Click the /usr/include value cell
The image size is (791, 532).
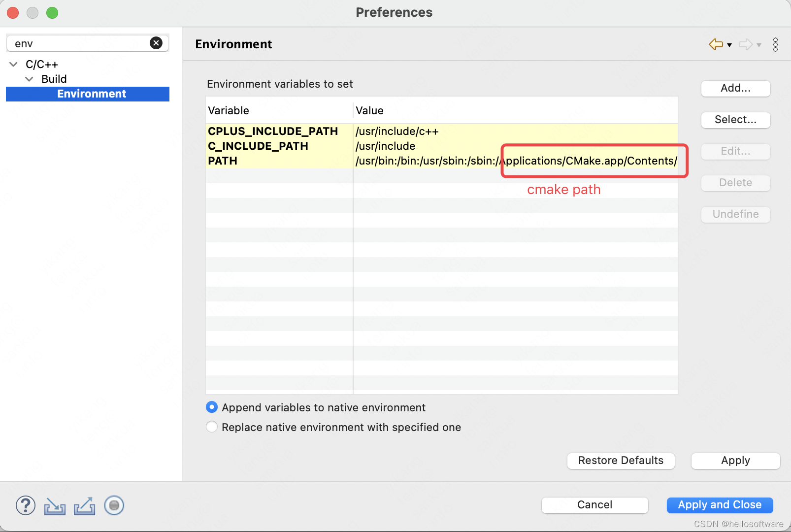coord(516,146)
